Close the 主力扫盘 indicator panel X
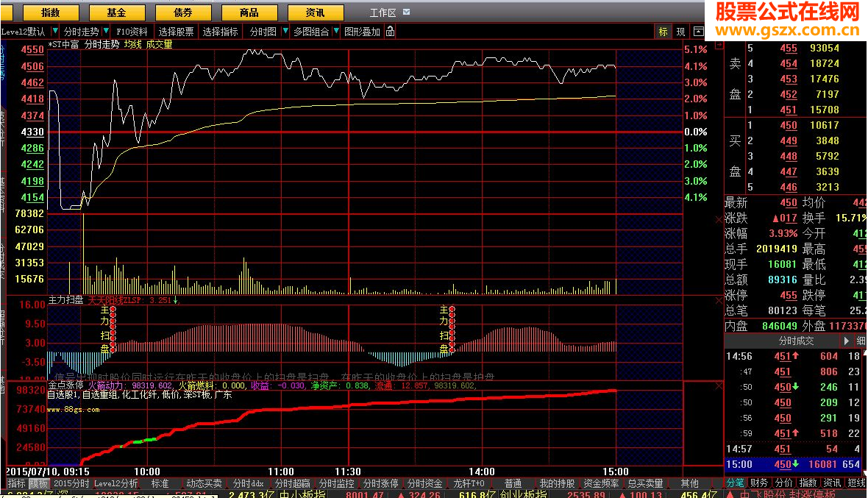The width and height of the screenshot is (868, 498). point(719,300)
